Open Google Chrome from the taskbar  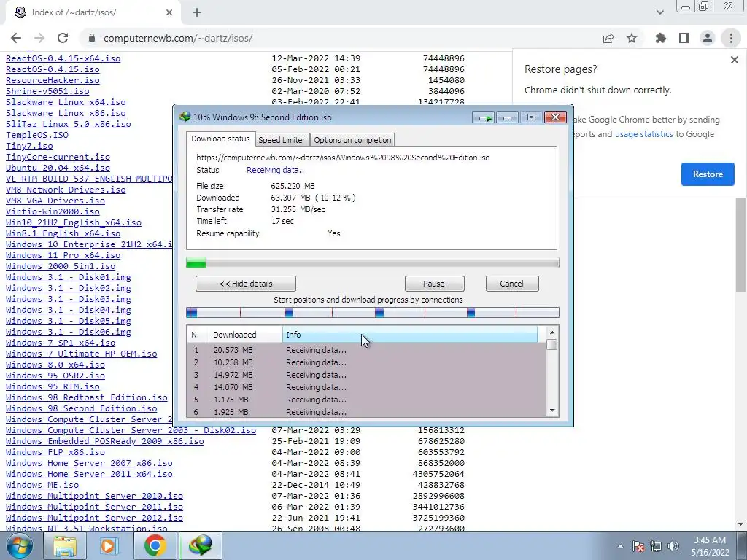click(155, 545)
